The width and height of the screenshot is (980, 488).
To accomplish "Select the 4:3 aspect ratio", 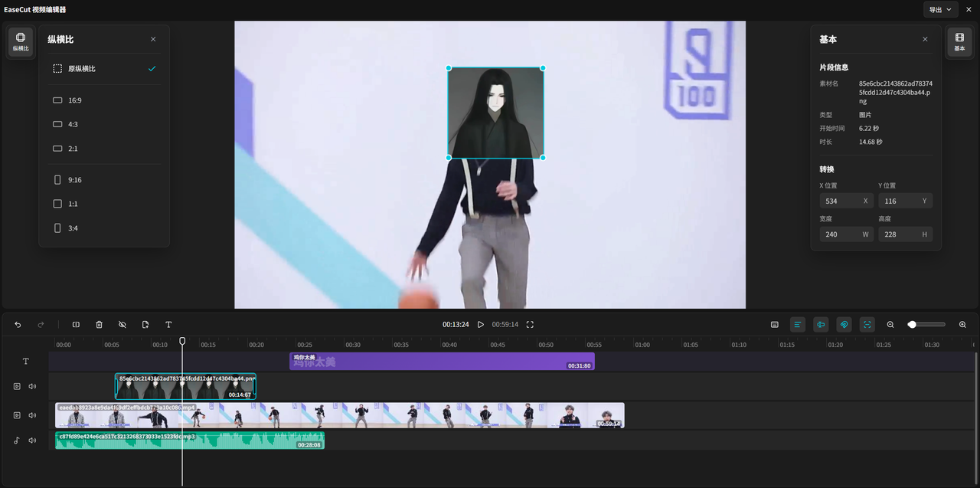I will 104,124.
